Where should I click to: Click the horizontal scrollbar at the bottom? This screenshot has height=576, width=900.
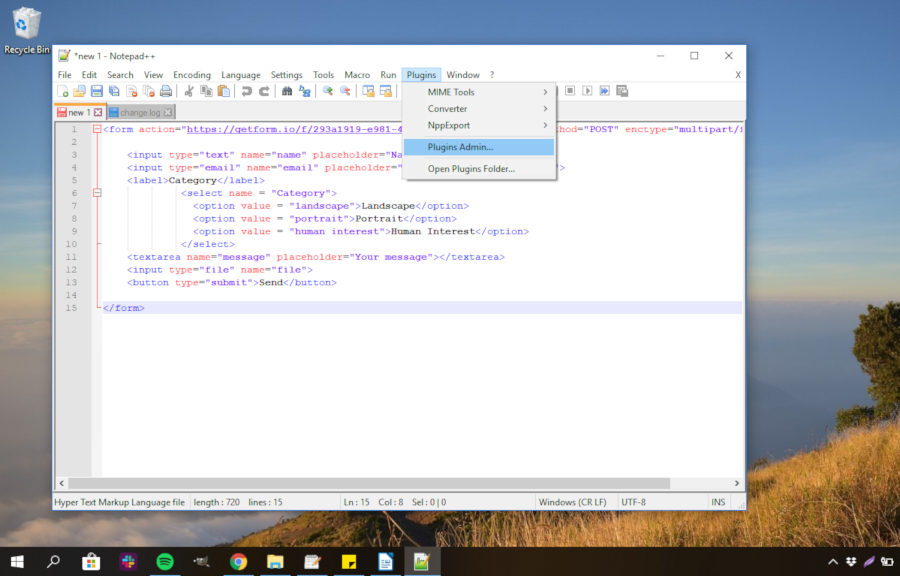coord(400,483)
